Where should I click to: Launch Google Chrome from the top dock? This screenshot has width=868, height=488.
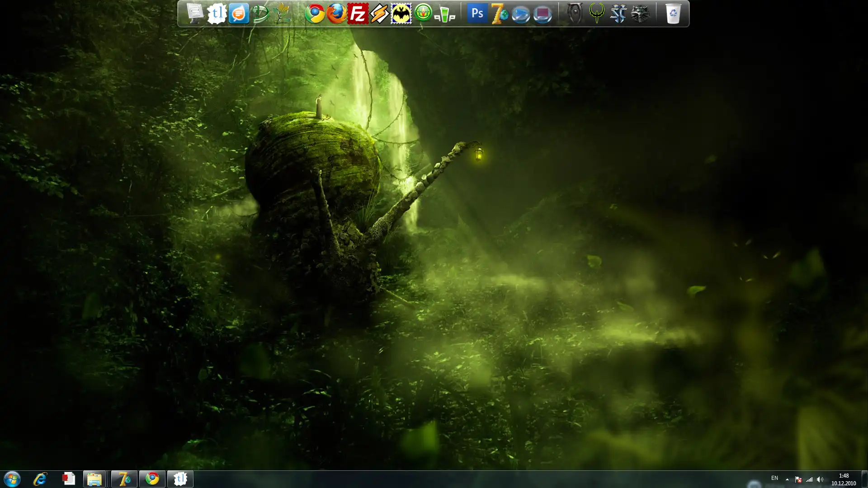click(315, 14)
